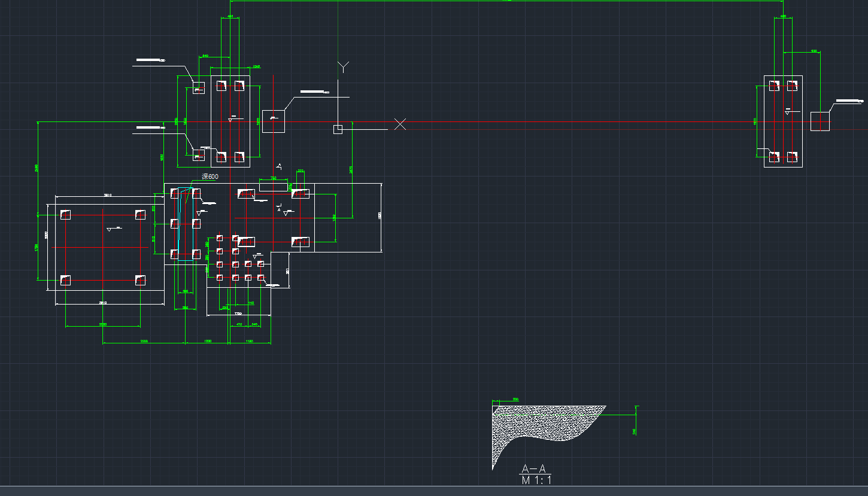The height and width of the screenshot is (496, 868).
Task: Click the A—A section title
Action: tap(534, 468)
